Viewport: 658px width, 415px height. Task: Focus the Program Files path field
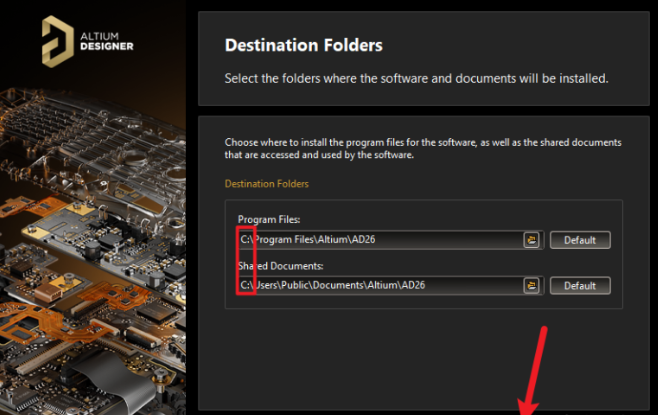pos(380,240)
